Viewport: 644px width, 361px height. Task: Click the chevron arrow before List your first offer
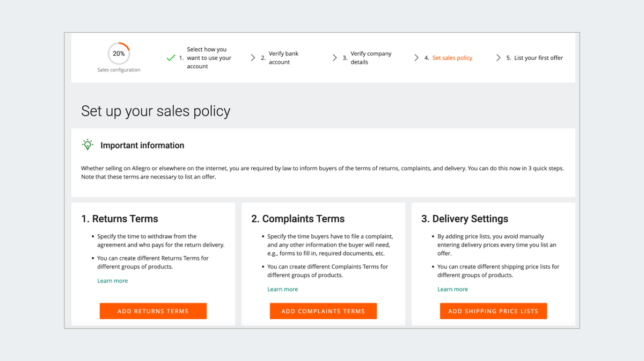point(499,58)
